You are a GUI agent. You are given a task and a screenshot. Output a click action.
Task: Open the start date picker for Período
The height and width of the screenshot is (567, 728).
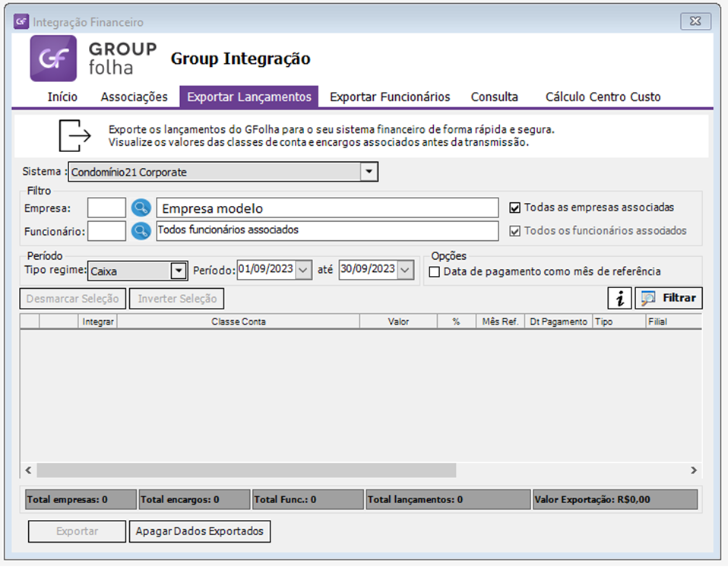point(303,269)
